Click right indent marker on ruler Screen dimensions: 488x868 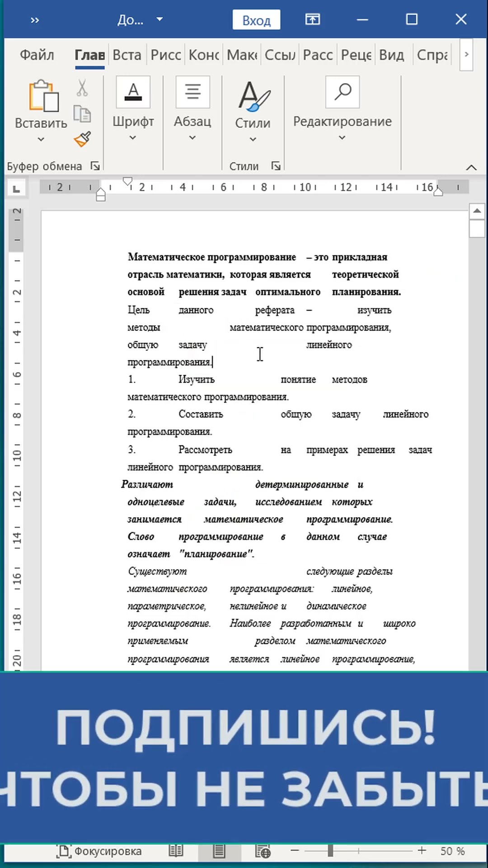[438, 192]
